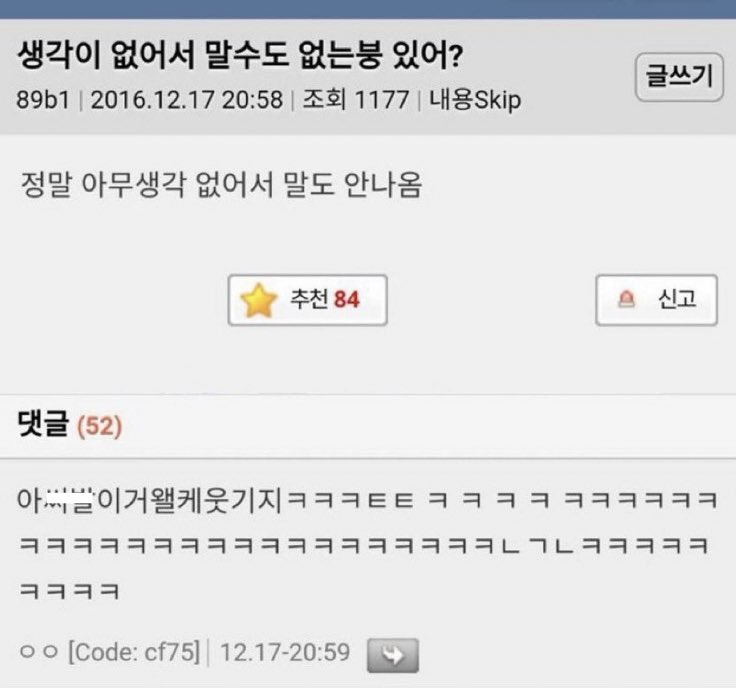Click the comment count (52)
Viewport: 736px width, 688px height.
(100, 426)
